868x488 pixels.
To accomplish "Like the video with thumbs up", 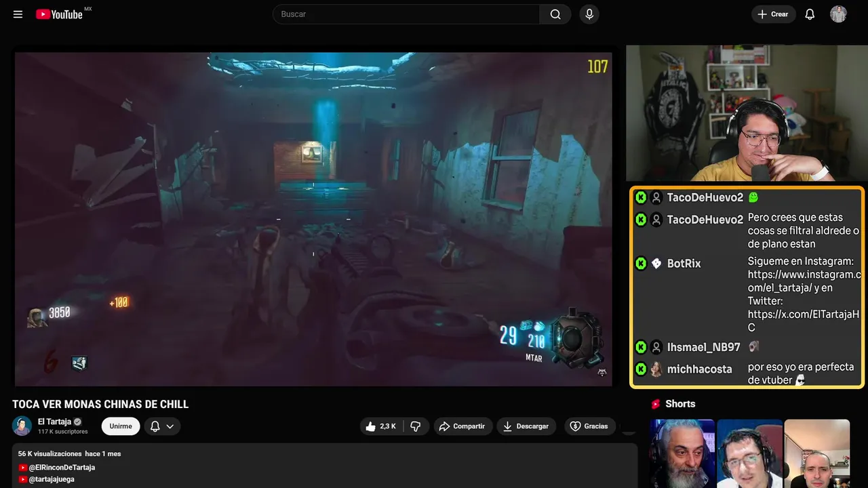I will click(381, 426).
